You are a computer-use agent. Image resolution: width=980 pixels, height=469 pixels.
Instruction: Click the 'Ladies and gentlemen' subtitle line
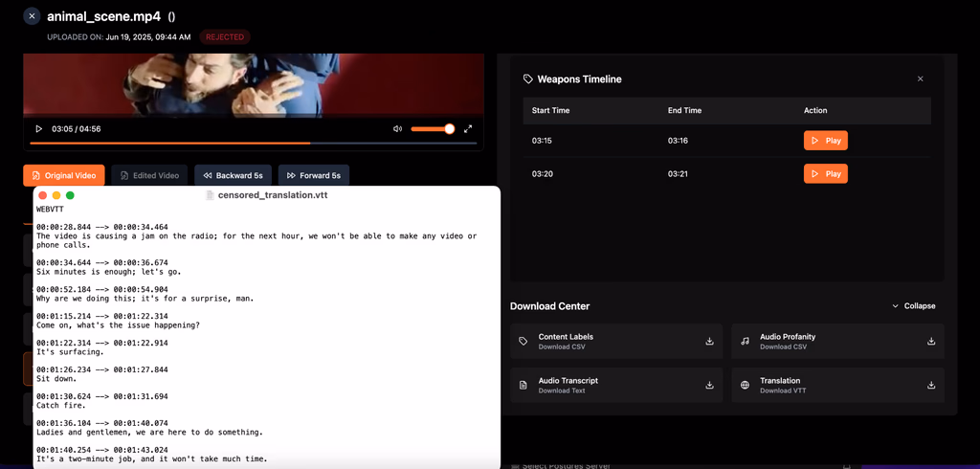(149, 432)
